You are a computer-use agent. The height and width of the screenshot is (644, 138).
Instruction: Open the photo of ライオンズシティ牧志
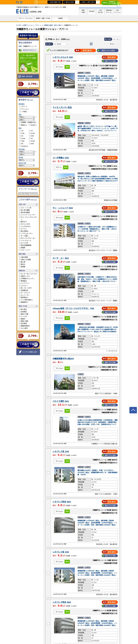(64, 131)
